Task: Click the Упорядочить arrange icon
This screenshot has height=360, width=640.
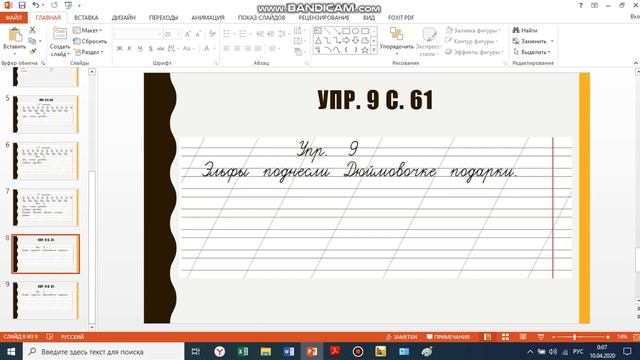Action: [396, 34]
